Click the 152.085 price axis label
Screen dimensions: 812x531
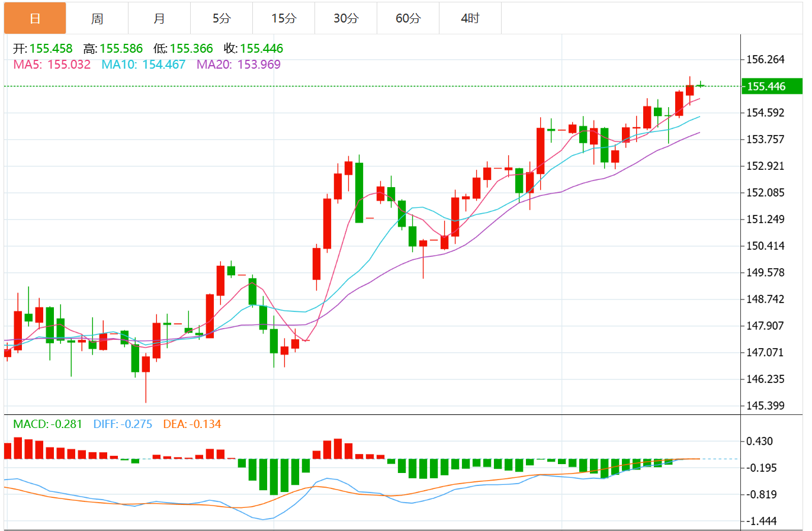tap(765, 192)
